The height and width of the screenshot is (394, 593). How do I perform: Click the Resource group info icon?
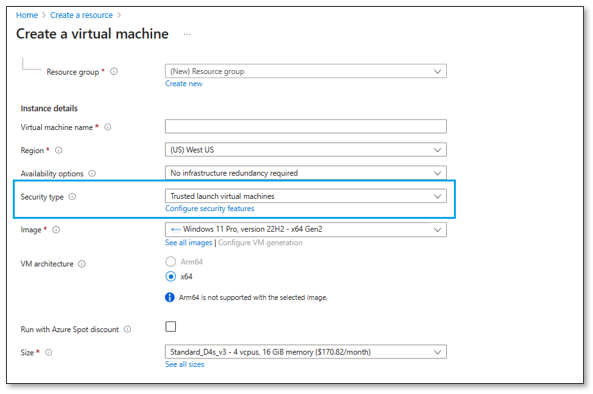point(114,71)
